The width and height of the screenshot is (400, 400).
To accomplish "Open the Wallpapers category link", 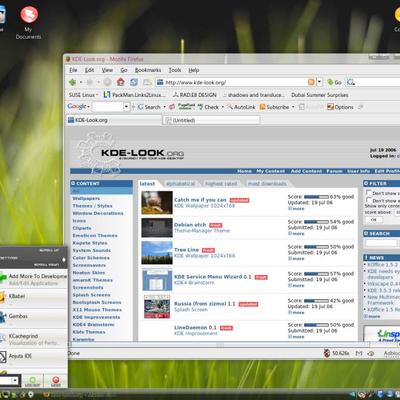I will [86, 198].
